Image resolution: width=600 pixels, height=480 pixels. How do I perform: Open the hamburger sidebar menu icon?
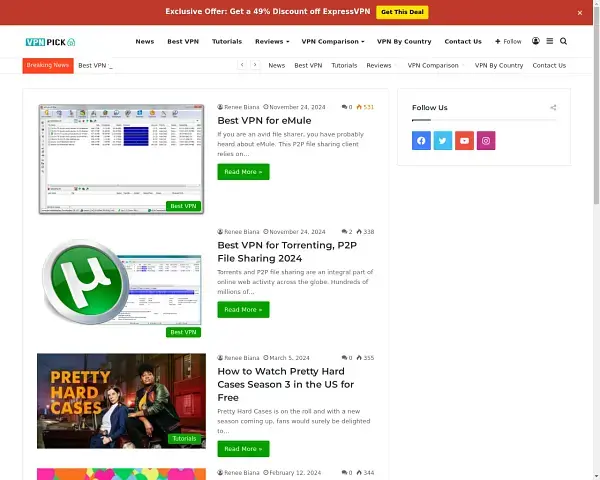point(549,42)
